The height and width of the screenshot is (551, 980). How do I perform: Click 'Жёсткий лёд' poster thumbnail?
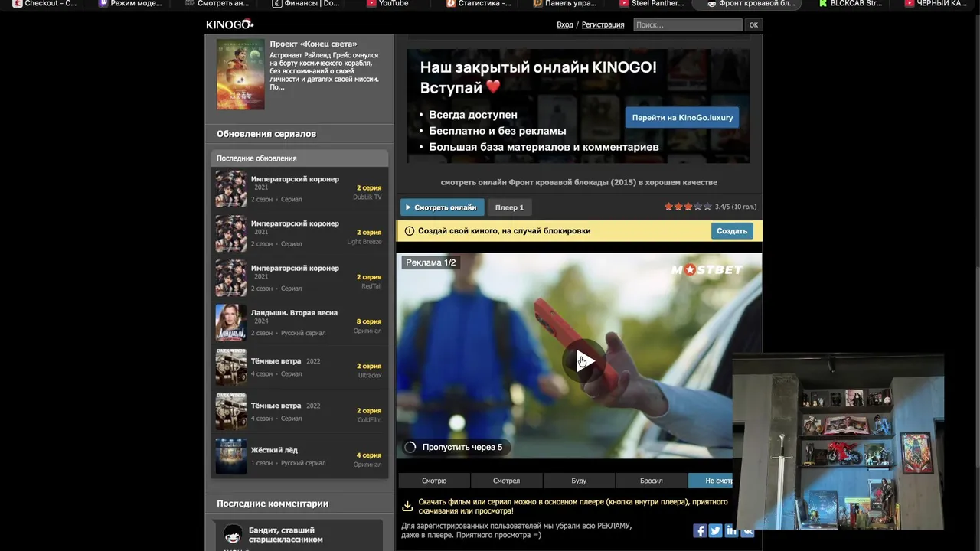tap(230, 456)
